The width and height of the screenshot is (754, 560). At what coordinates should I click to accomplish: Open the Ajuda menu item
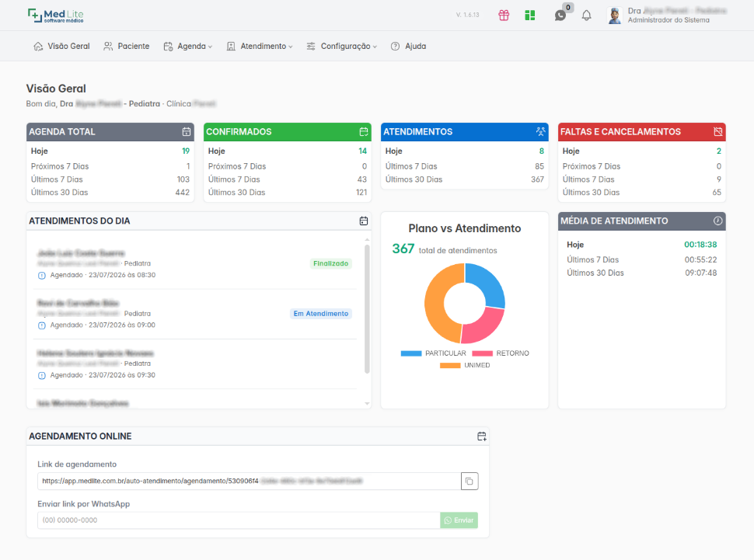click(408, 46)
